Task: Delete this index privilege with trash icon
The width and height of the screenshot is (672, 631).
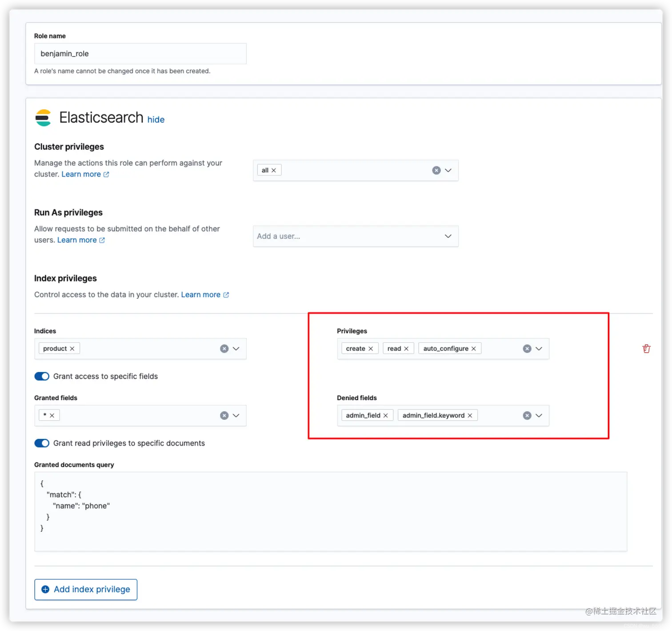Action: [647, 349]
